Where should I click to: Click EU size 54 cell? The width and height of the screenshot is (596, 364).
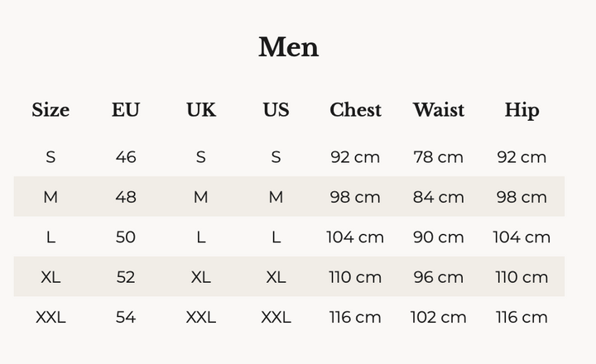point(126,317)
